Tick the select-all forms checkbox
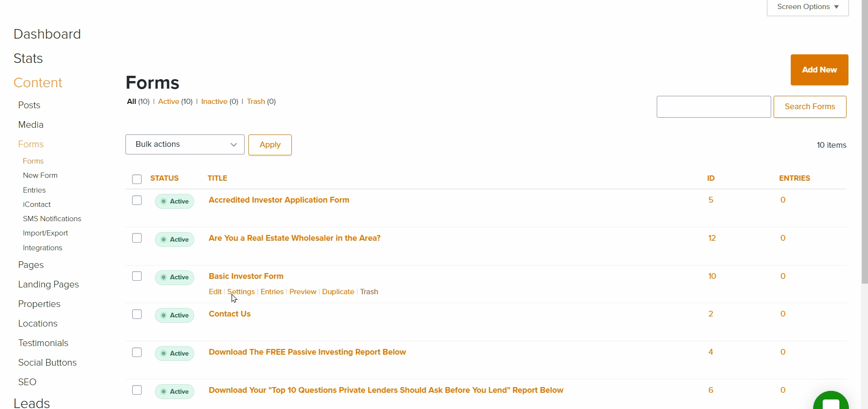This screenshot has height=409, width=868. [137, 179]
